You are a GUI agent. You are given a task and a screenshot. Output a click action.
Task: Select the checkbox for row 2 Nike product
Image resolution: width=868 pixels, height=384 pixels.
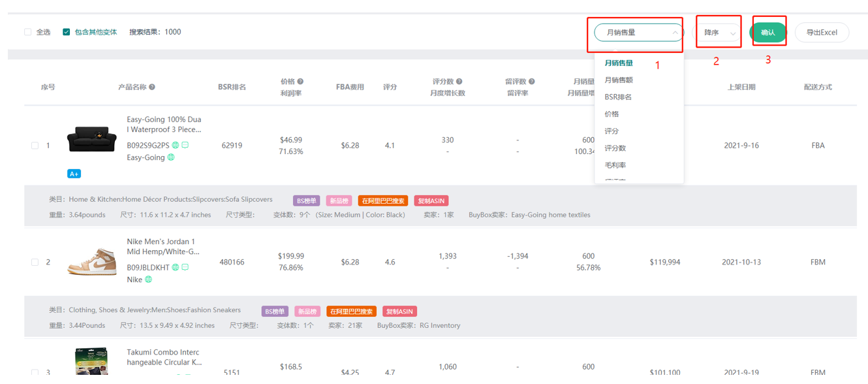point(35,263)
